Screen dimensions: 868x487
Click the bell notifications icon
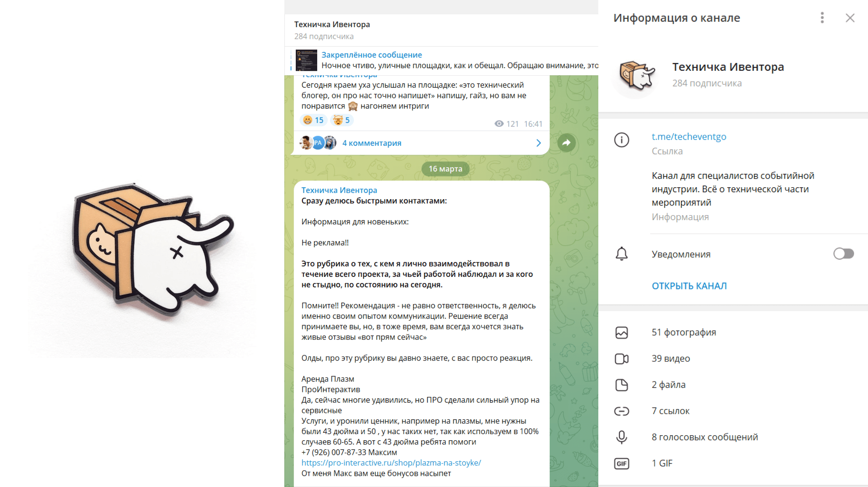622,254
